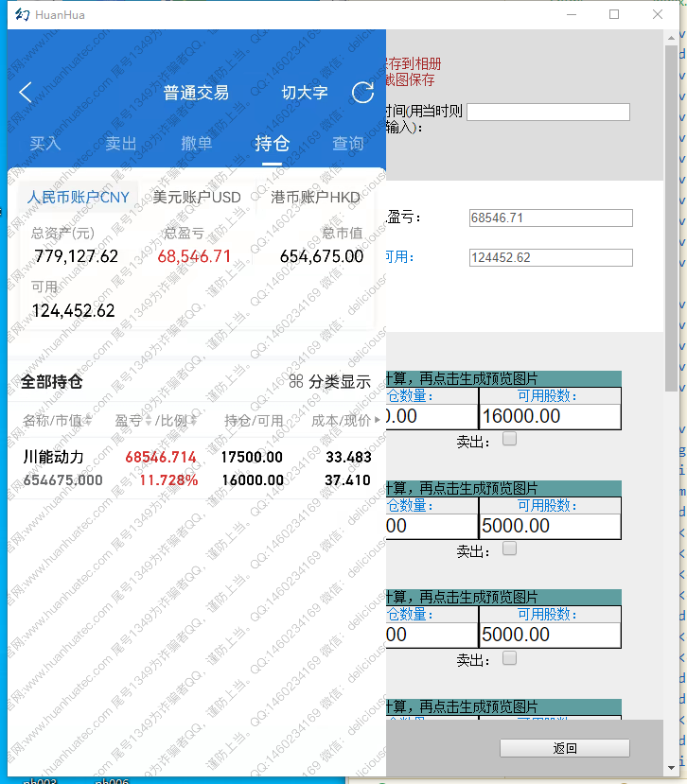Check the last visible 卖出 checkbox
This screenshot has width=687, height=784.
point(509,658)
